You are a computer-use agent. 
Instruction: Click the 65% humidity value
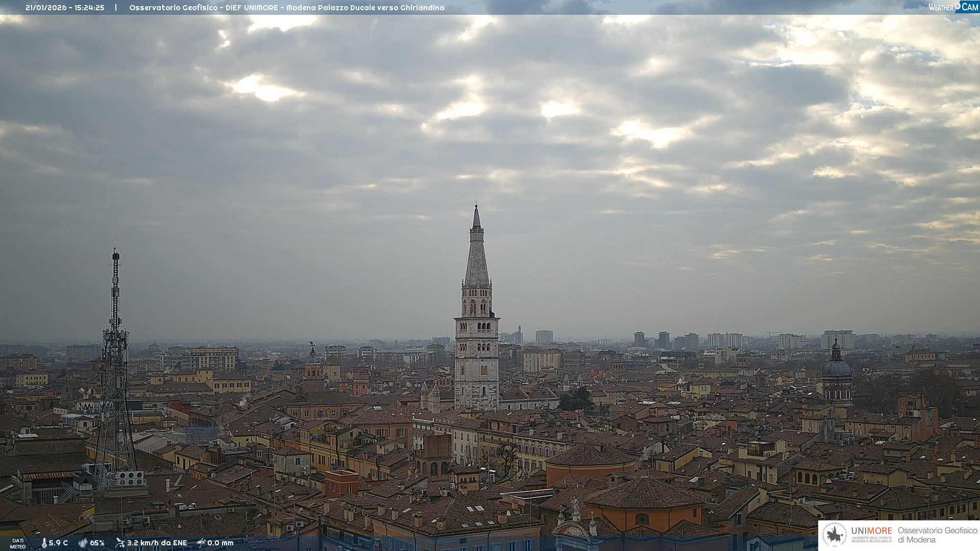(x=97, y=543)
